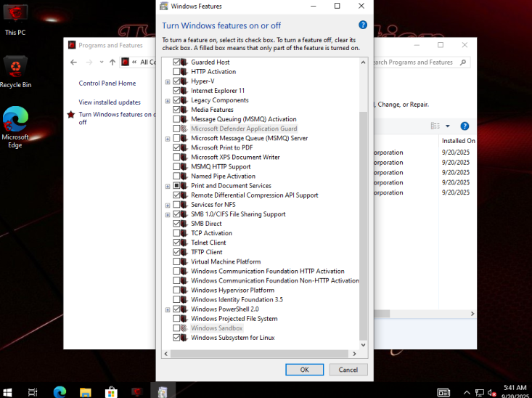Click the Windows Features title bar icon
This screenshot has height=398, width=532.
(163, 6)
